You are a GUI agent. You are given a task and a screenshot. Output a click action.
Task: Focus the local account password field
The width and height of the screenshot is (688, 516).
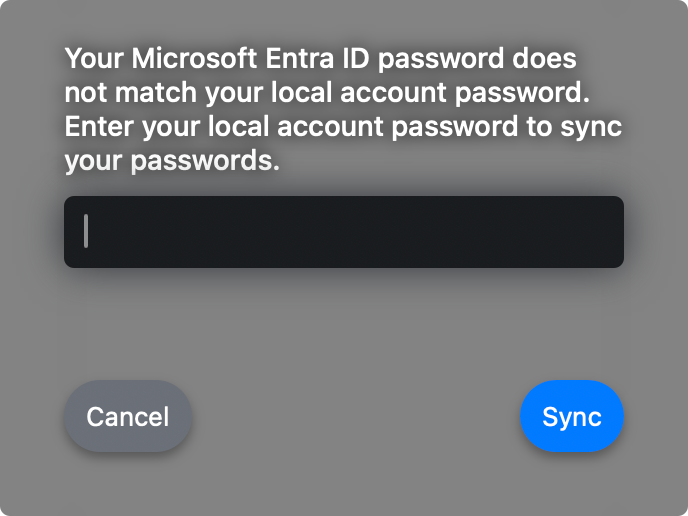coord(344,232)
